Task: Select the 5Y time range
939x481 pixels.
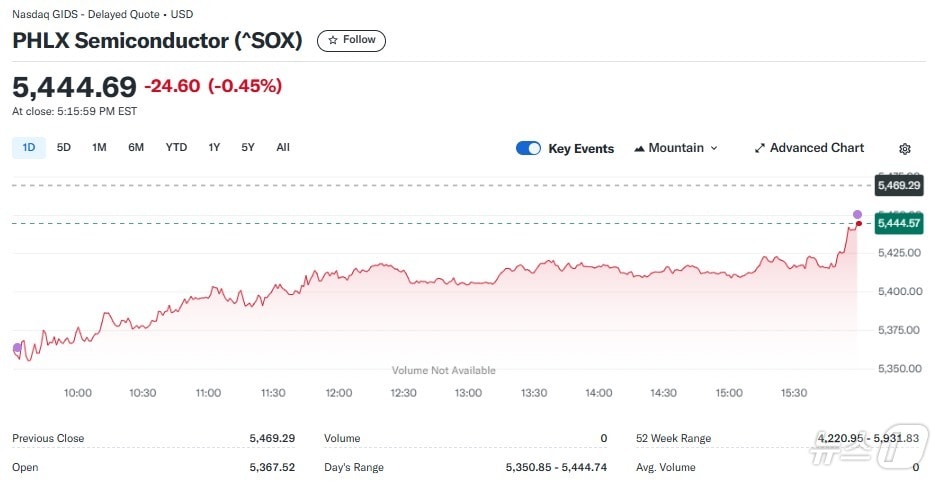Action: point(248,148)
